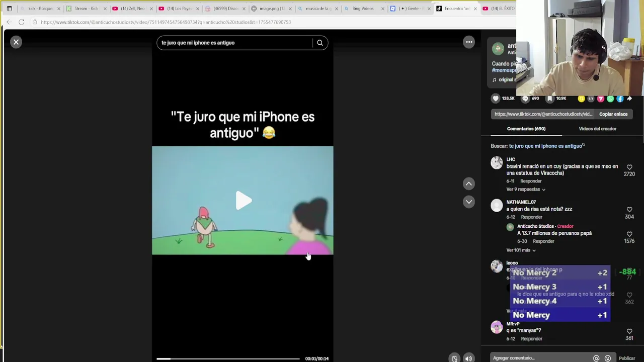This screenshot has height=362, width=644.
Task: Go to next video with down arrow
Action: point(469,202)
